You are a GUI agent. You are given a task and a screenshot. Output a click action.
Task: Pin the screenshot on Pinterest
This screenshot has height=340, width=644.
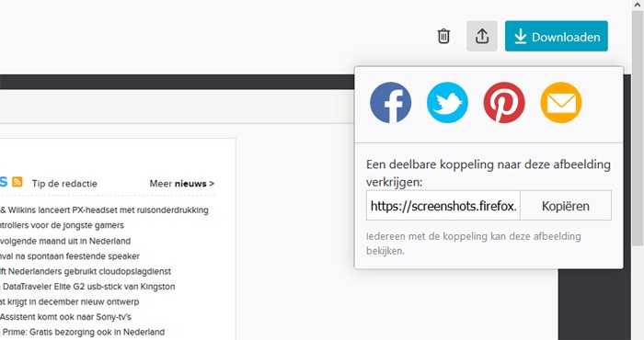coord(504,103)
